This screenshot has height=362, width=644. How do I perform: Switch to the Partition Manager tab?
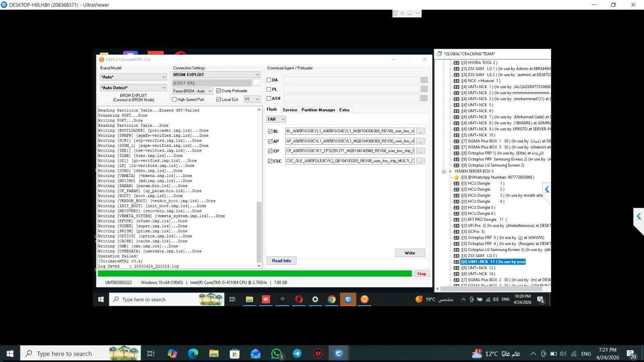click(x=318, y=110)
